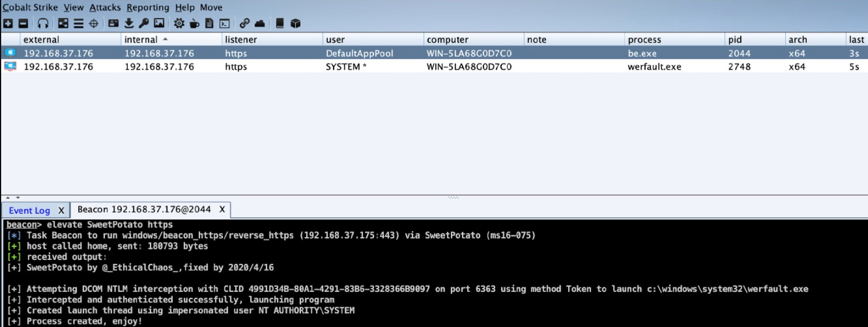868x327 pixels.
Task: Click the book help icon
Action: [280, 24]
